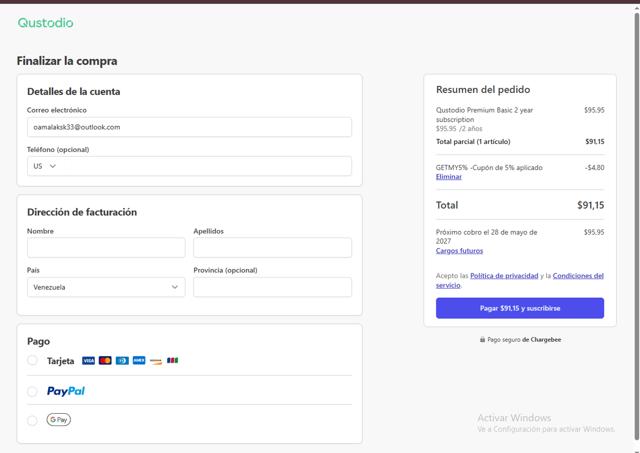Click the Dirección de facturación heading
This screenshot has width=640, height=453.
tap(82, 212)
